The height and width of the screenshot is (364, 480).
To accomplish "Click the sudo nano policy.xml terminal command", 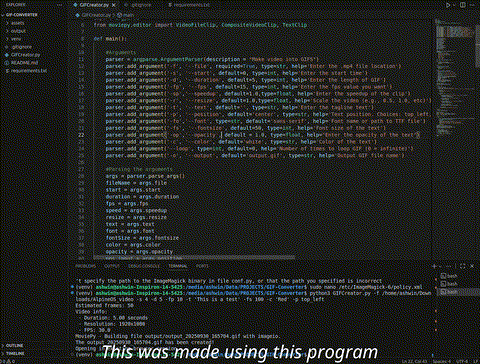I will (x=366, y=287).
